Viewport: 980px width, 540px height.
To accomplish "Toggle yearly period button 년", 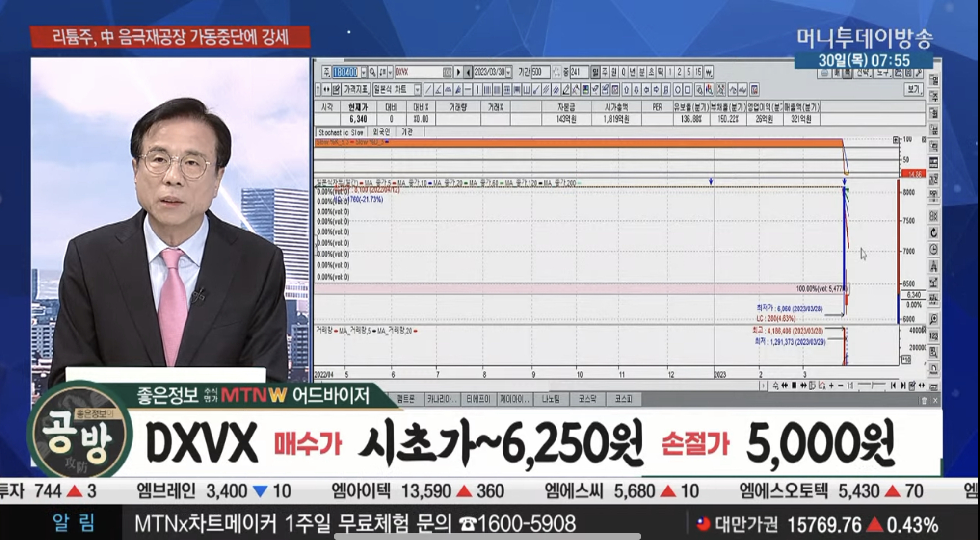I will click(x=633, y=72).
